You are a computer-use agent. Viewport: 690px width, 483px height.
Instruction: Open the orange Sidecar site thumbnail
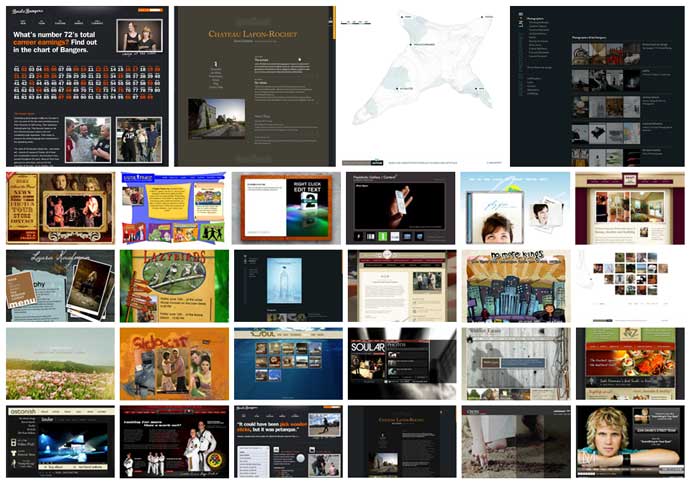[x=174, y=364]
